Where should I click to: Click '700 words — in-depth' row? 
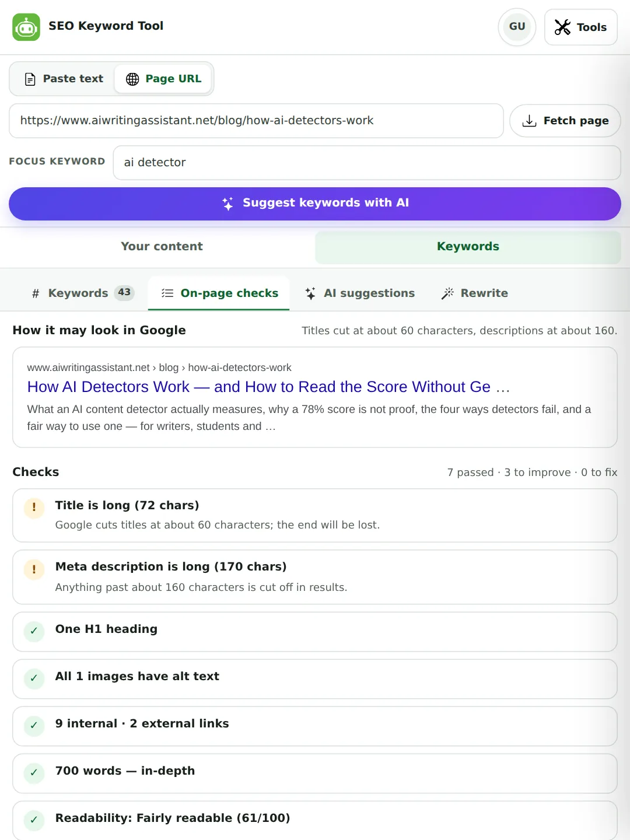pyautogui.click(x=315, y=773)
